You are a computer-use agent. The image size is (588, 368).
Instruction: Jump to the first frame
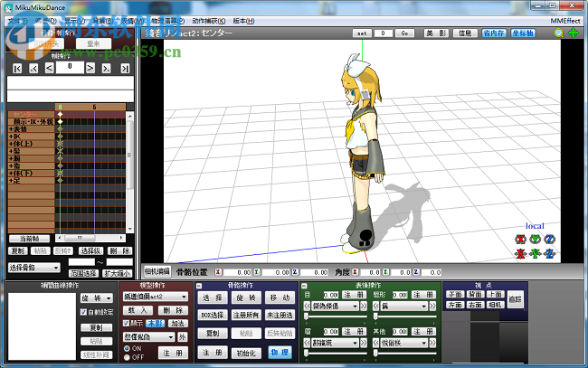(x=17, y=68)
